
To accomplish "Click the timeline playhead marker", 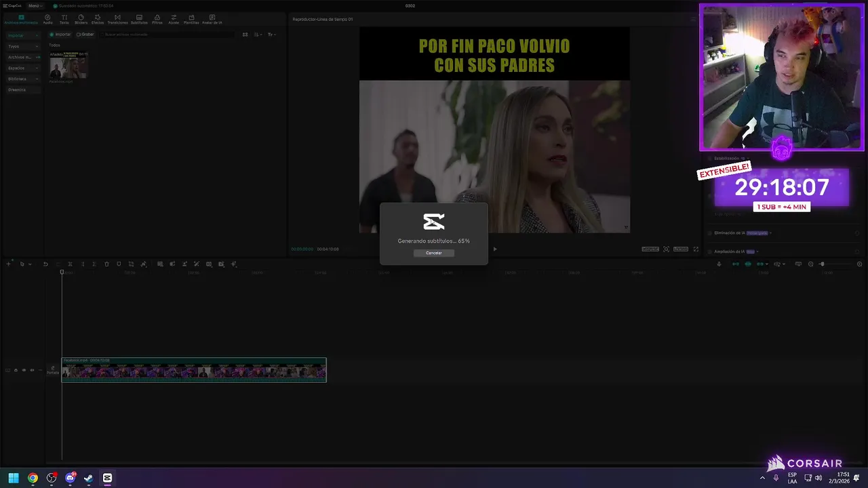I will tap(62, 272).
